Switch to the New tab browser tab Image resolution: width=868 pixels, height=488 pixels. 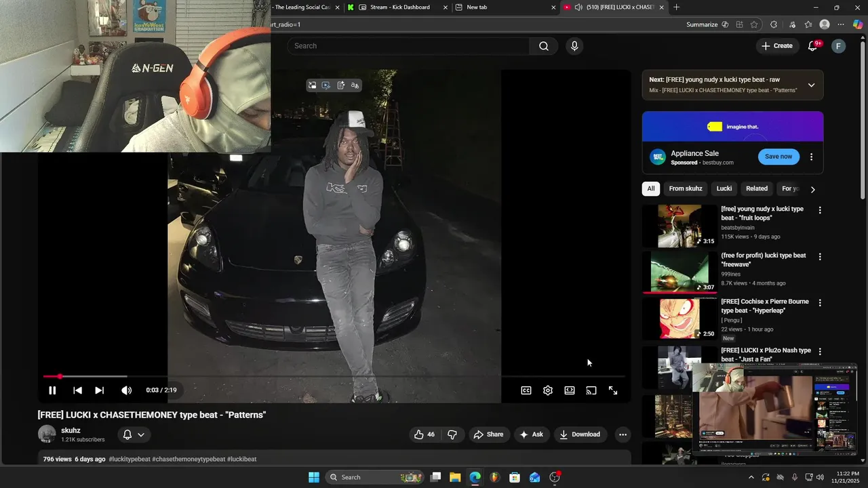click(x=505, y=7)
